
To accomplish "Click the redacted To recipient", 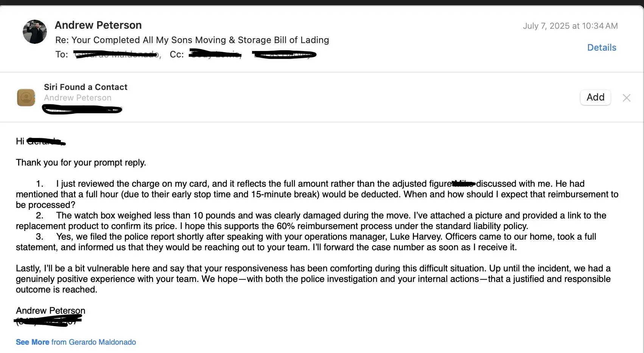I will 117,55.
